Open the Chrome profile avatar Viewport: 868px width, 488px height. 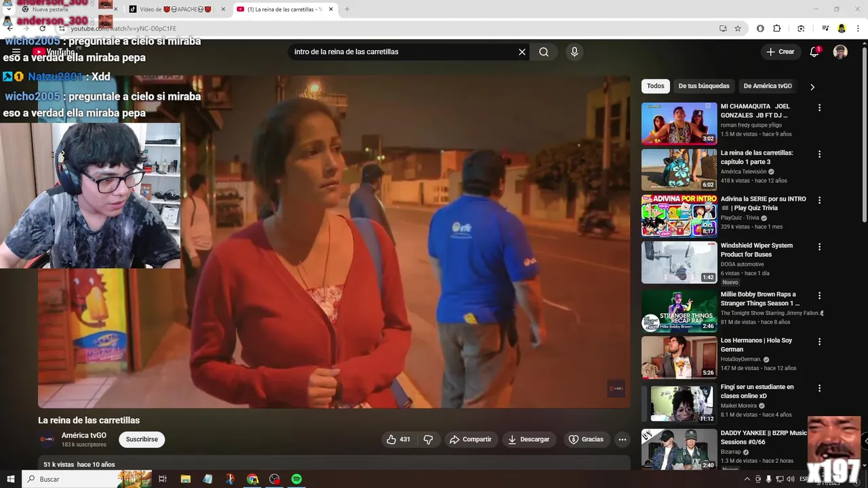click(x=842, y=28)
